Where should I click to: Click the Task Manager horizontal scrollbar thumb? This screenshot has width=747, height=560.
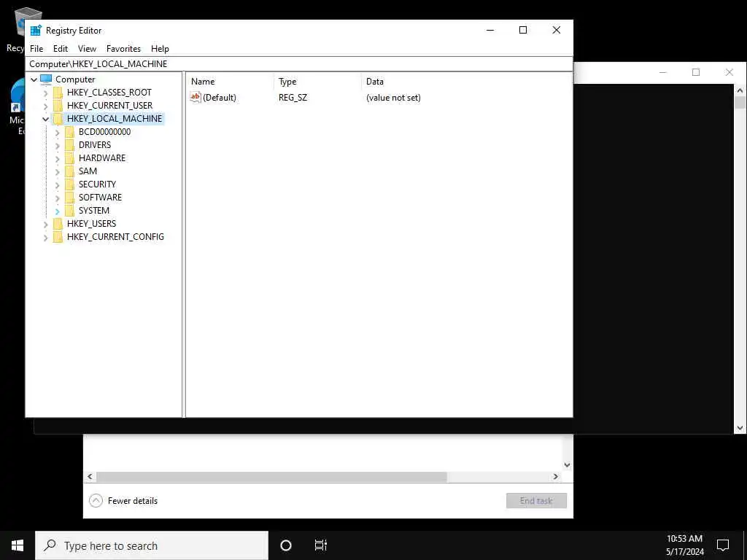[271, 477]
